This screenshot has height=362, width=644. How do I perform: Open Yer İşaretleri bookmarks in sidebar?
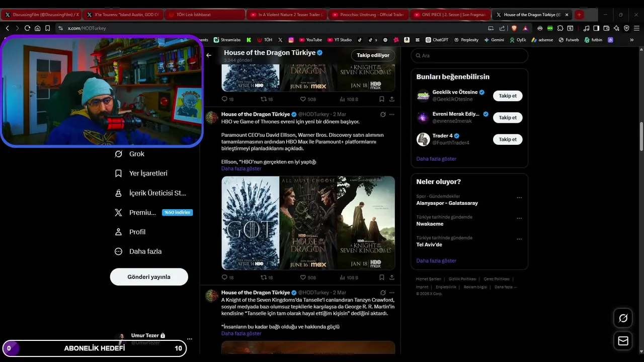click(x=141, y=173)
